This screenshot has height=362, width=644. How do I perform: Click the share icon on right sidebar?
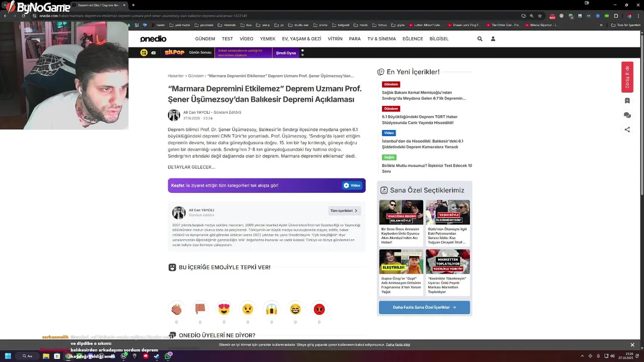coord(627,130)
